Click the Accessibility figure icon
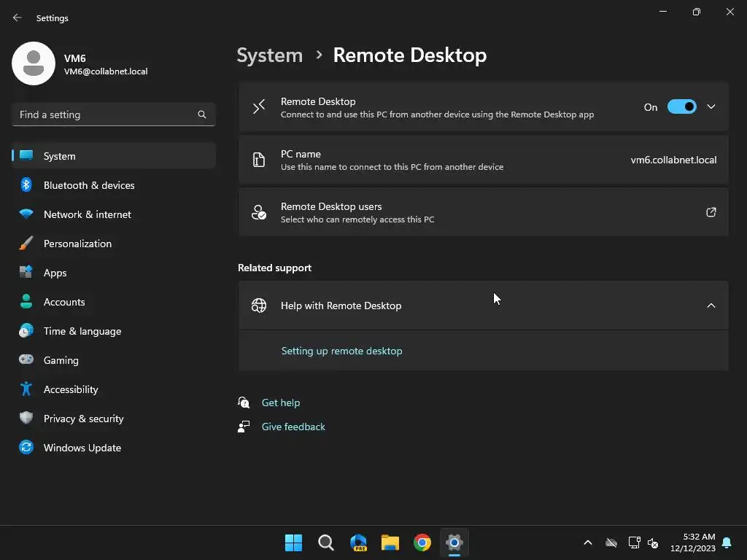 pyautogui.click(x=26, y=389)
